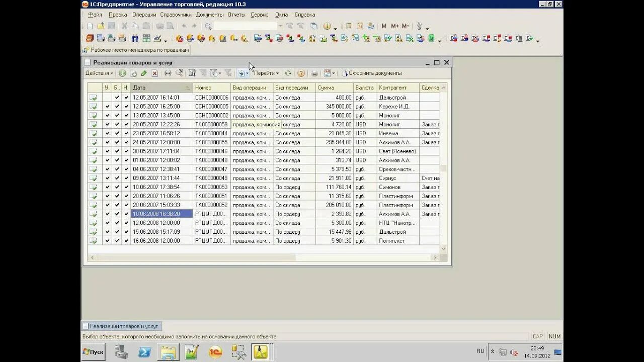Click the New document toolbar icon
Screen dimensions: 644x362
coord(90,26)
